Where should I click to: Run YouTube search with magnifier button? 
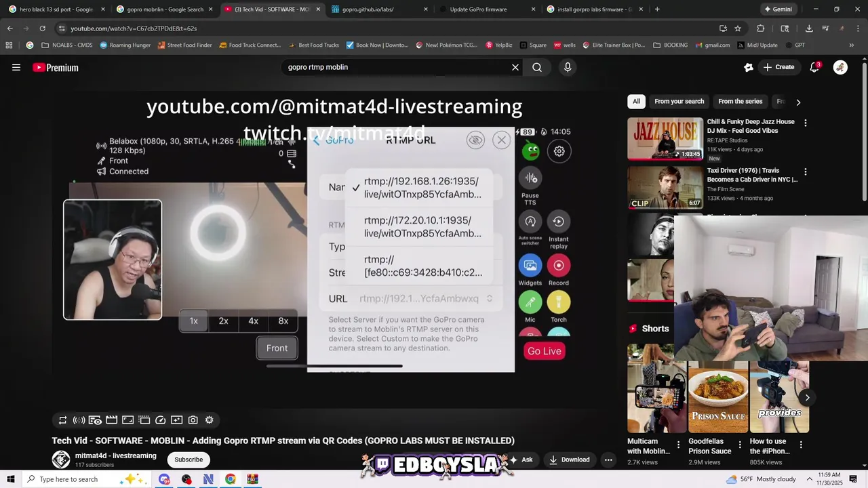[537, 67]
